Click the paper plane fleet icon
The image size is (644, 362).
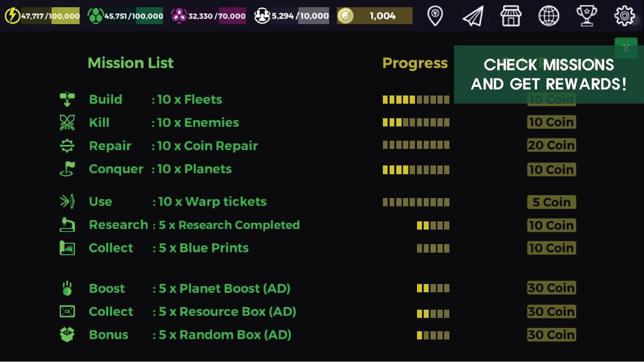[473, 16]
